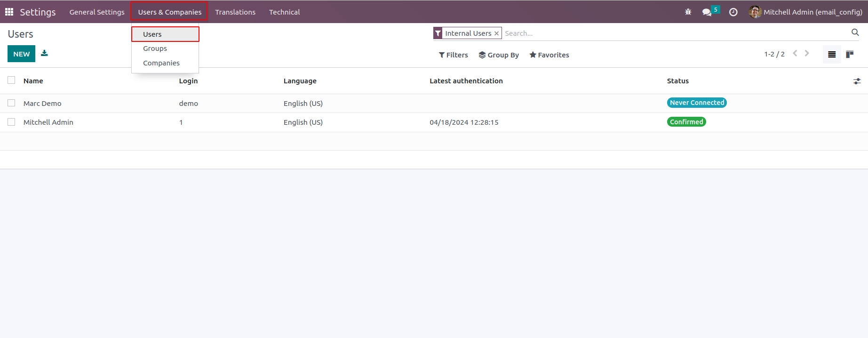
Task: Expand the Favorites dropdown
Action: (549, 55)
